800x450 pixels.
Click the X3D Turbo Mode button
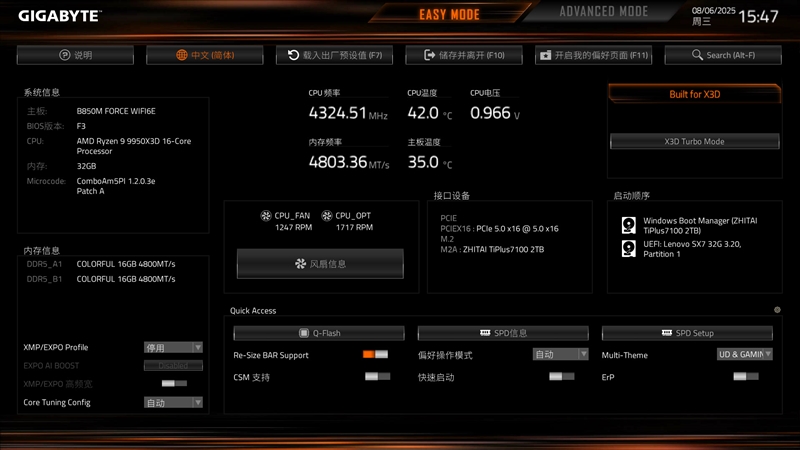click(x=694, y=141)
